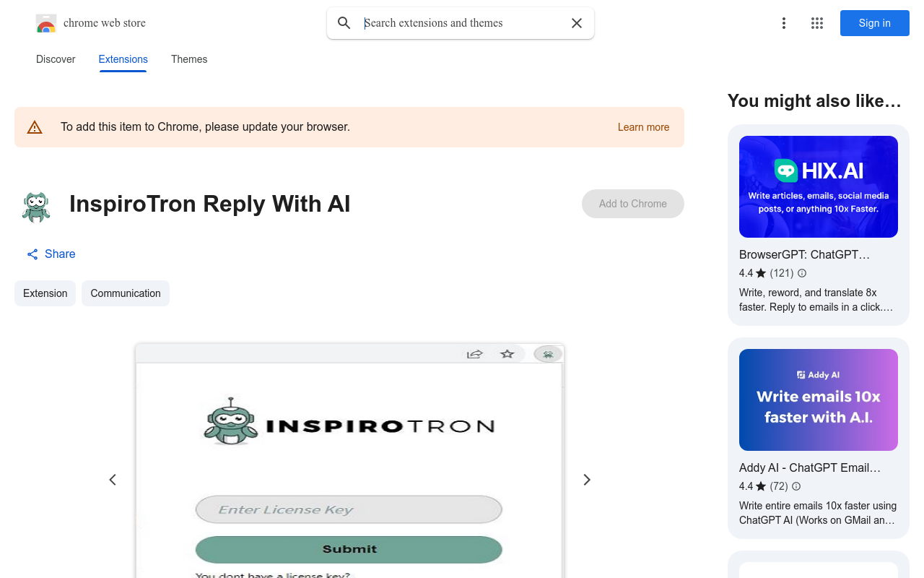Select the Extension category chip
Screen dimensions: 924x578
pos(45,293)
